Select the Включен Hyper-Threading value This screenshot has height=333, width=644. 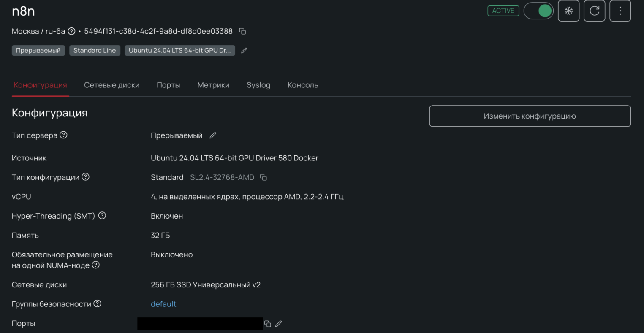click(167, 216)
